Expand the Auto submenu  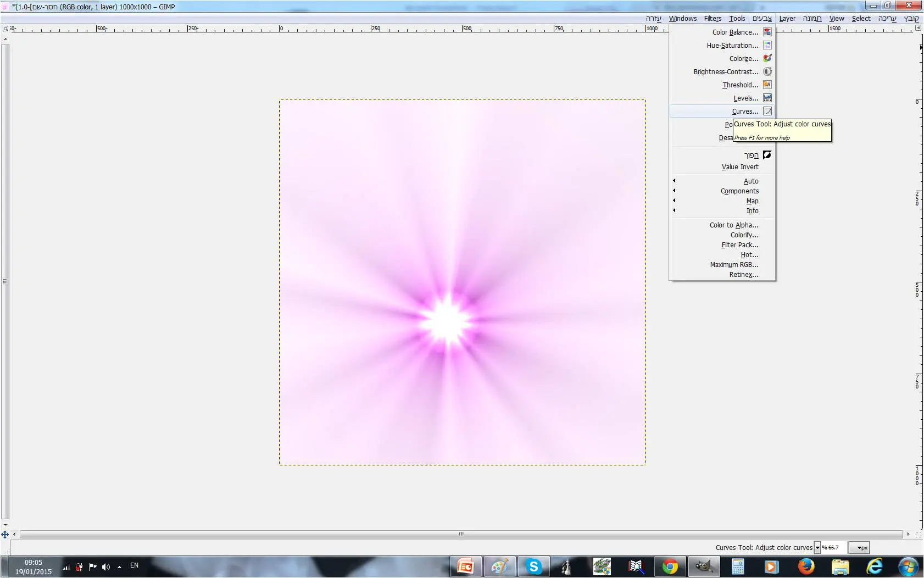coord(750,181)
